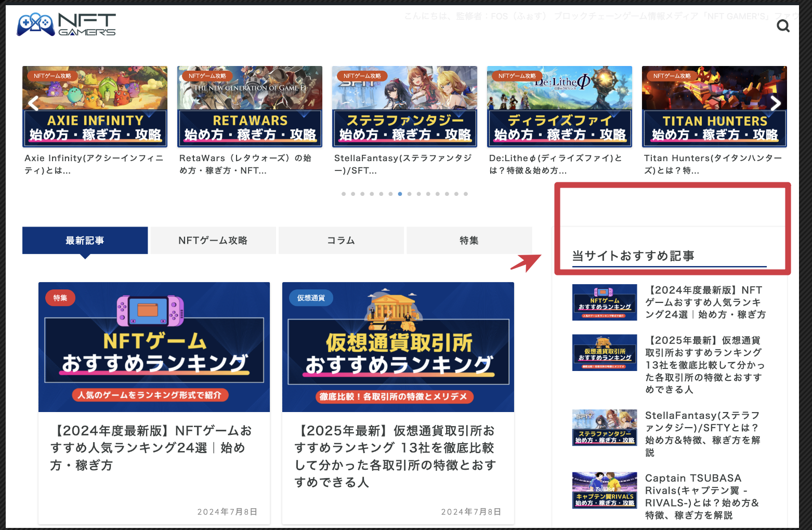812x530 pixels.
Task: Open sidebar link StellaFantasy/SFTYとは？
Action: click(703, 434)
